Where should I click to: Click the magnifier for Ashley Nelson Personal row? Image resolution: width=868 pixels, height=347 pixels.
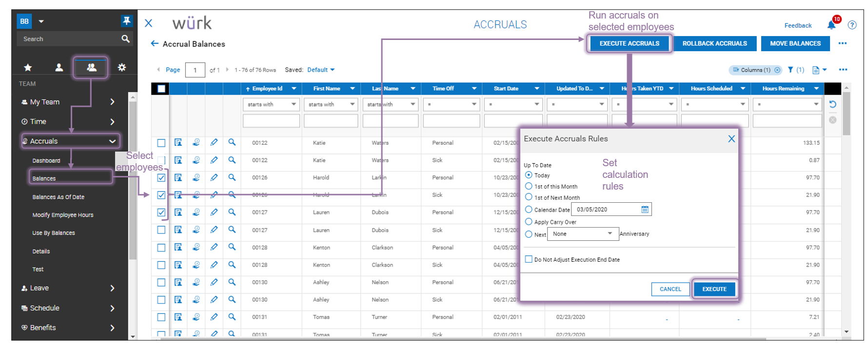(x=232, y=282)
